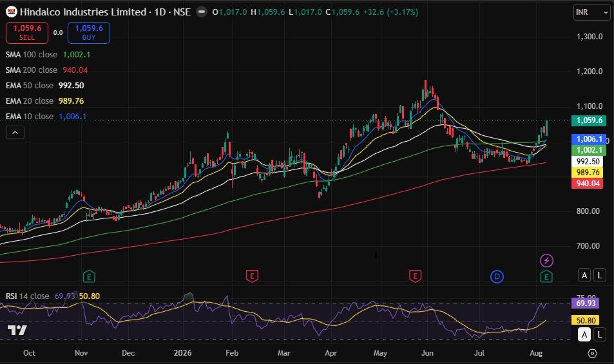Toggle auto scale A on price chart

pyautogui.click(x=584, y=276)
